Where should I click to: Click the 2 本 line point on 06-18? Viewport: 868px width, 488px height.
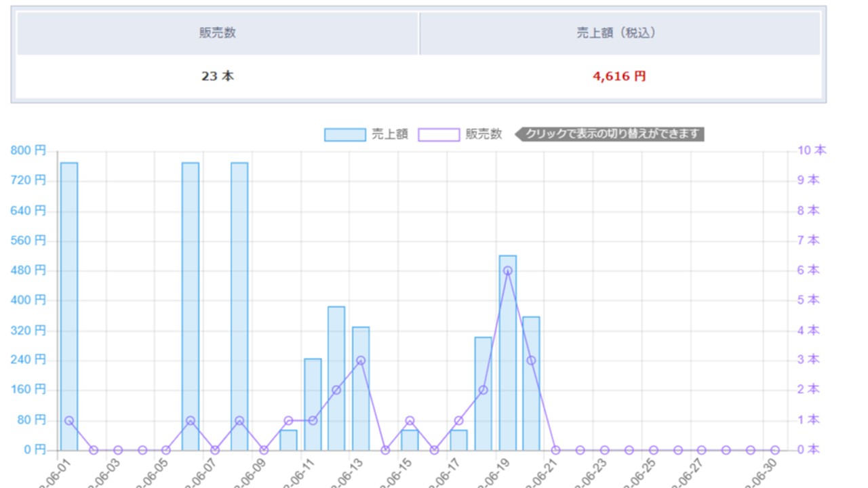point(483,390)
